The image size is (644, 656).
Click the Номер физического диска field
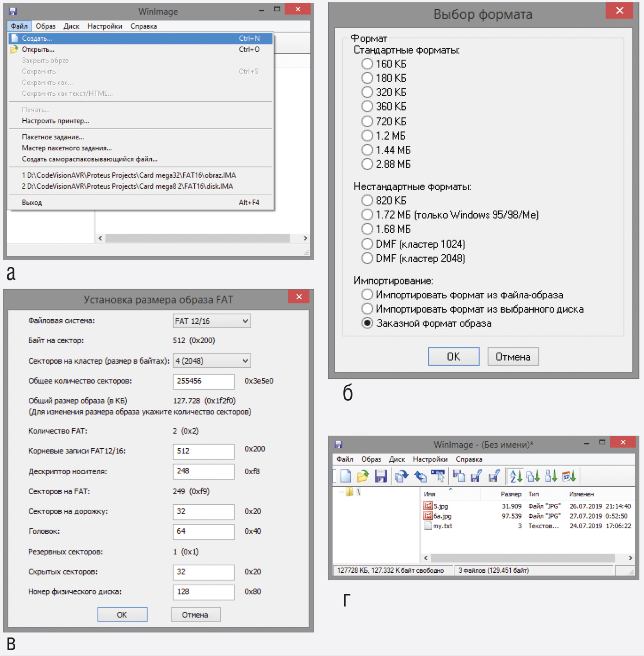pos(204,592)
